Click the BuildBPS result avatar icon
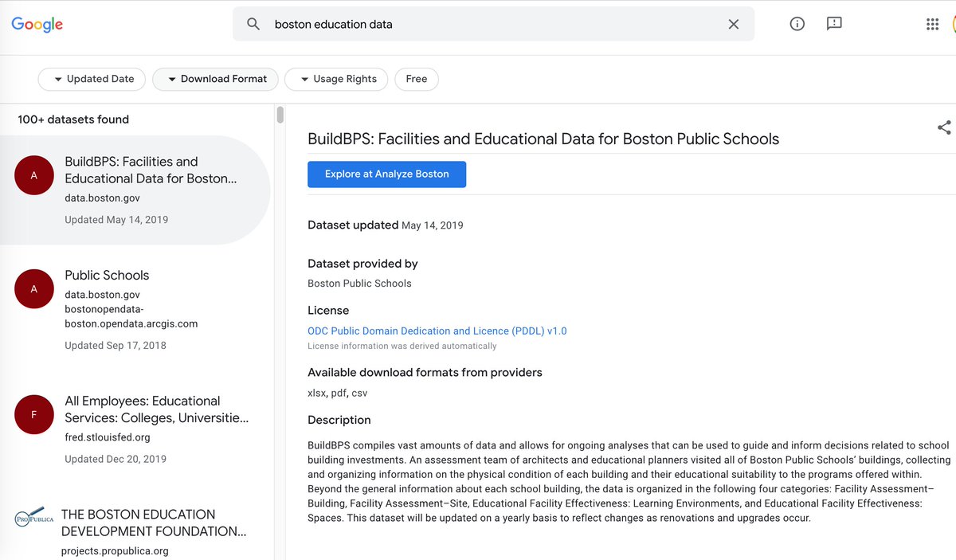Screen dimensions: 956x560 coord(34,175)
